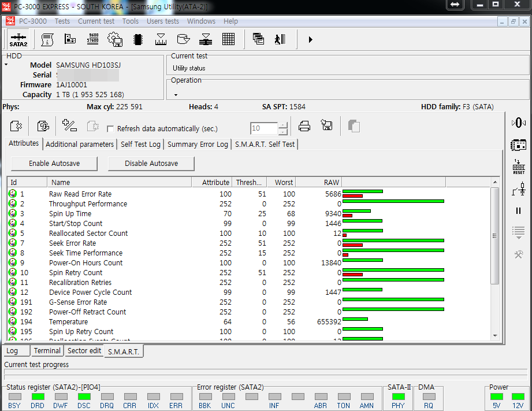
Task: Switch to S.M.A.R.T. Self Test tab
Action: pyautogui.click(x=265, y=145)
